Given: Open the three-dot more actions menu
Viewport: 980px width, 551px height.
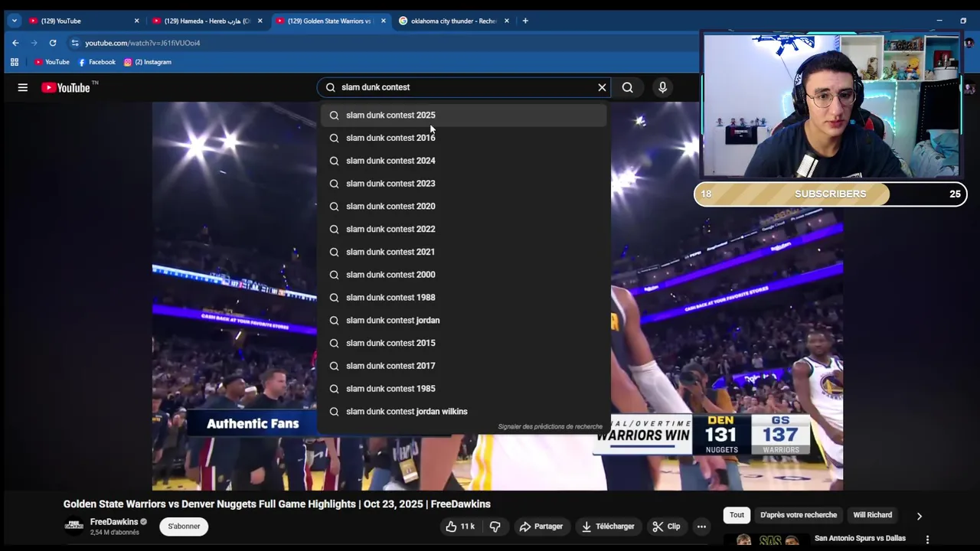Looking at the screenshot, I should (701, 527).
